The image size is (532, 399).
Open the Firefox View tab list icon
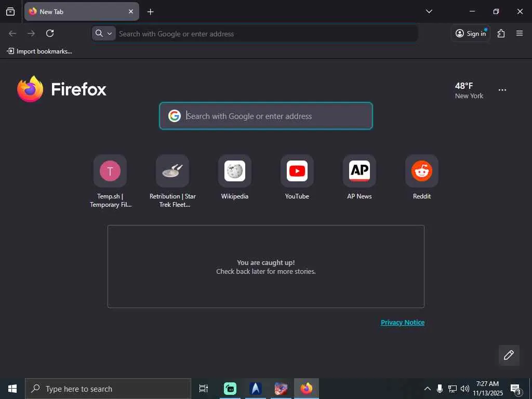click(x=10, y=11)
